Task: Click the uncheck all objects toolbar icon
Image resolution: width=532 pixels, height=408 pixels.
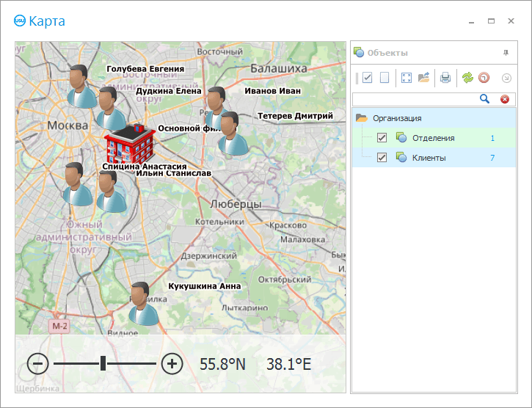Action: (384, 78)
